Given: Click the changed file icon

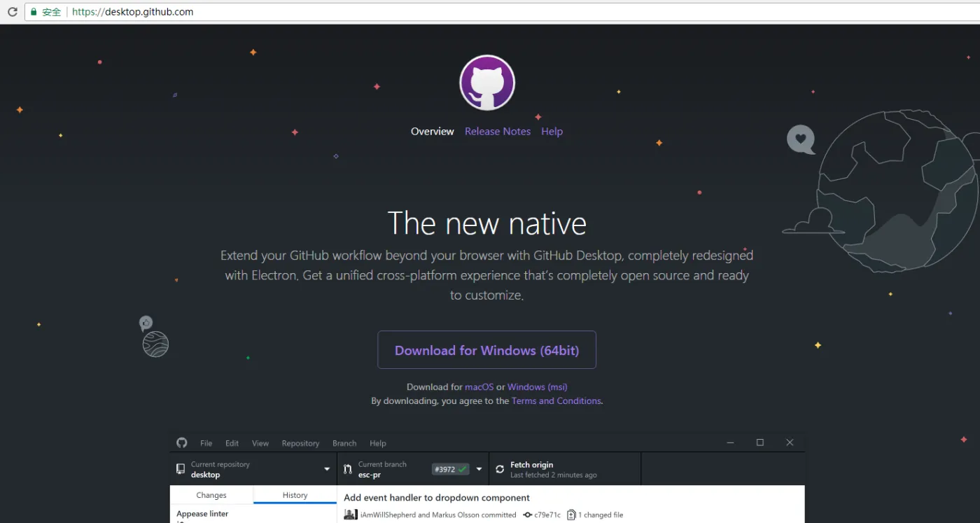Looking at the screenshot, I should (571, 515).
